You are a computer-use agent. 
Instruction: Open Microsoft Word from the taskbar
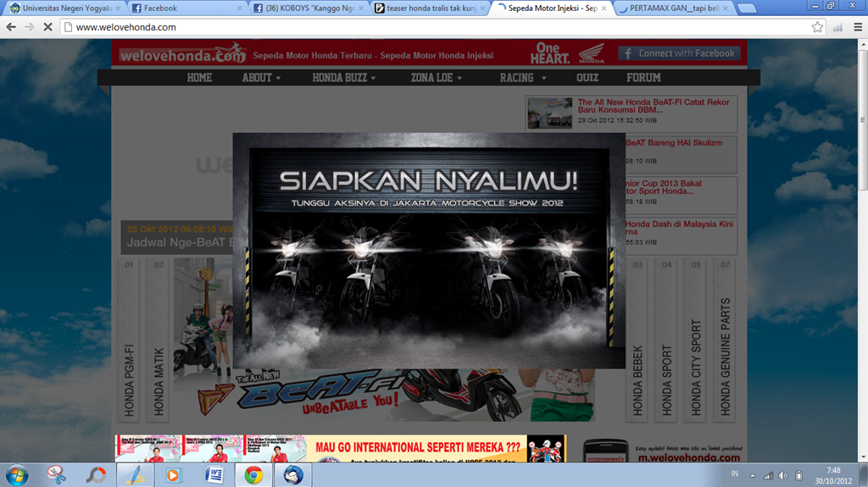tap(214, 474)
